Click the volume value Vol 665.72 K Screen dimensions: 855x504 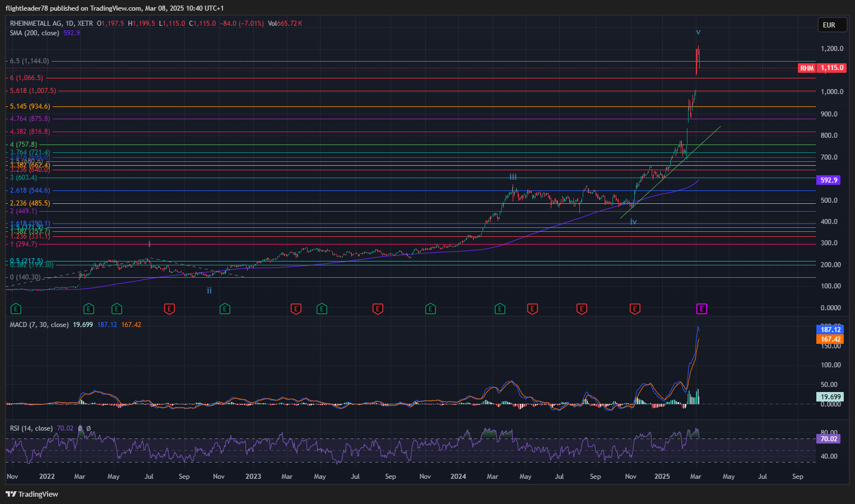point(285,24)
